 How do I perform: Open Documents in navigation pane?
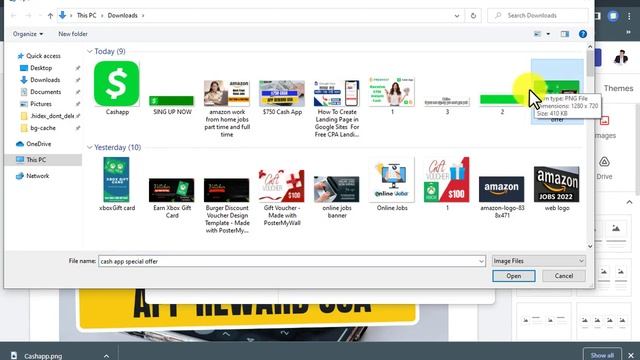pyautogui.click(x=45, y=92)
